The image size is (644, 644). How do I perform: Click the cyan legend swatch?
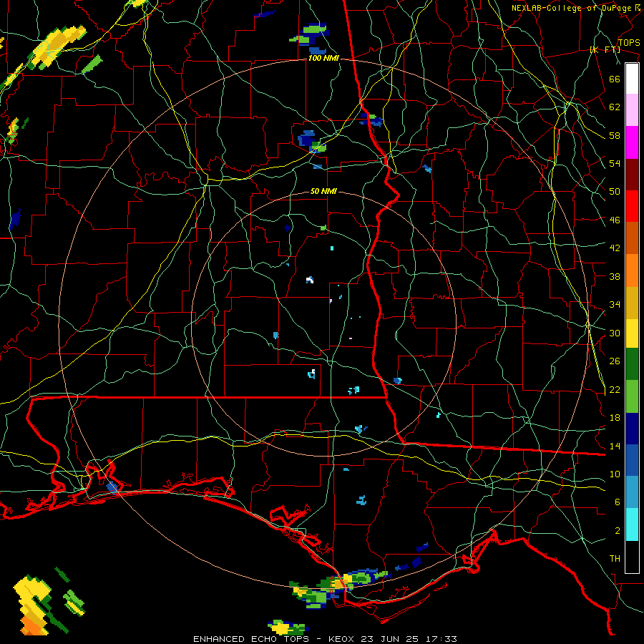(632, 525)
